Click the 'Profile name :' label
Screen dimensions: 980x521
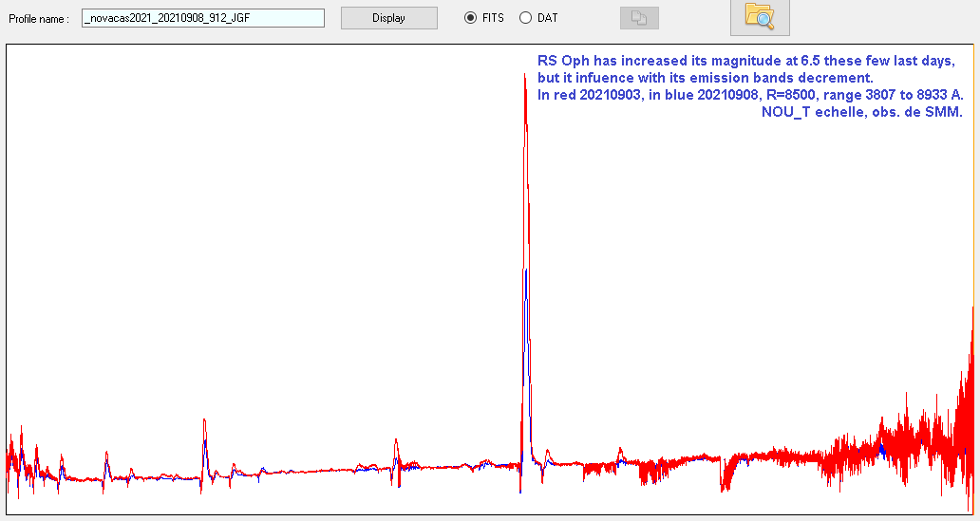[x=38, y=19]
